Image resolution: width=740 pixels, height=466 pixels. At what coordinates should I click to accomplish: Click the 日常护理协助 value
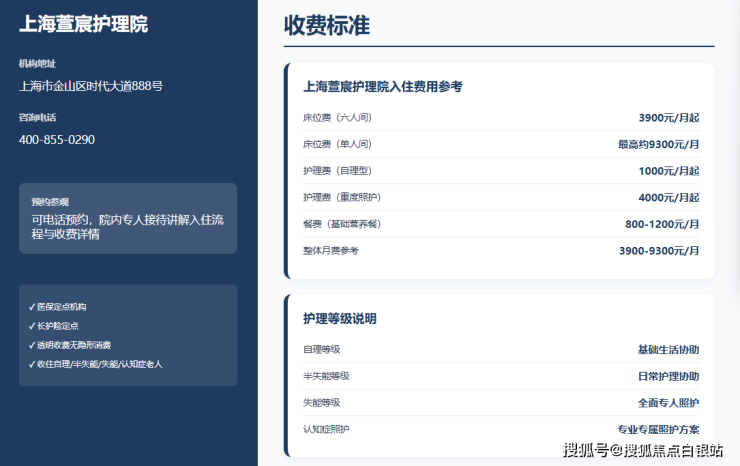(x=668, y=376)
